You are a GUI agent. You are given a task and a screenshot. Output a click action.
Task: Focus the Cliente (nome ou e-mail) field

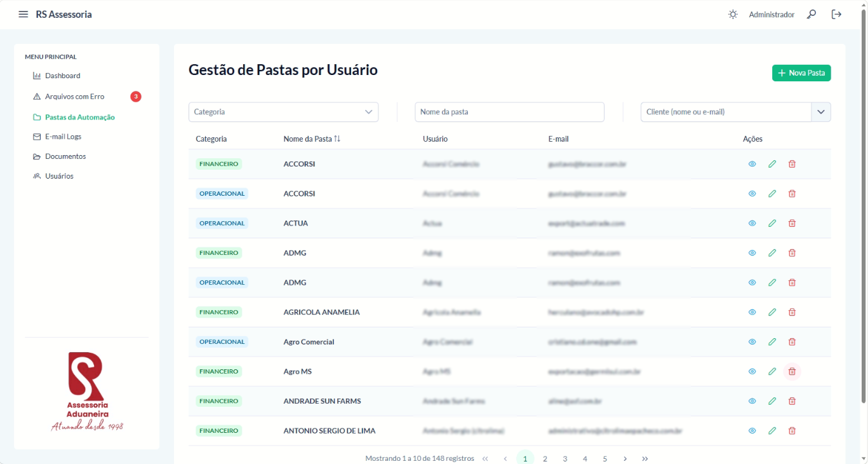[x=726, y=112]
